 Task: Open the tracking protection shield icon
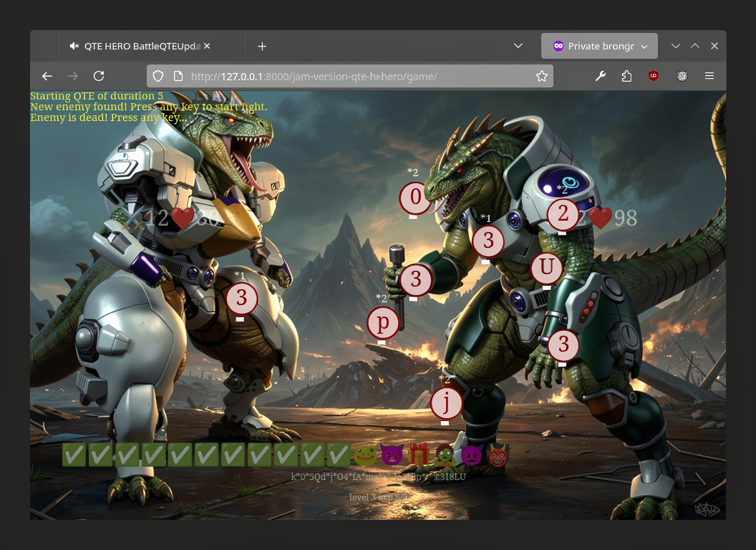tap(158, 76)
